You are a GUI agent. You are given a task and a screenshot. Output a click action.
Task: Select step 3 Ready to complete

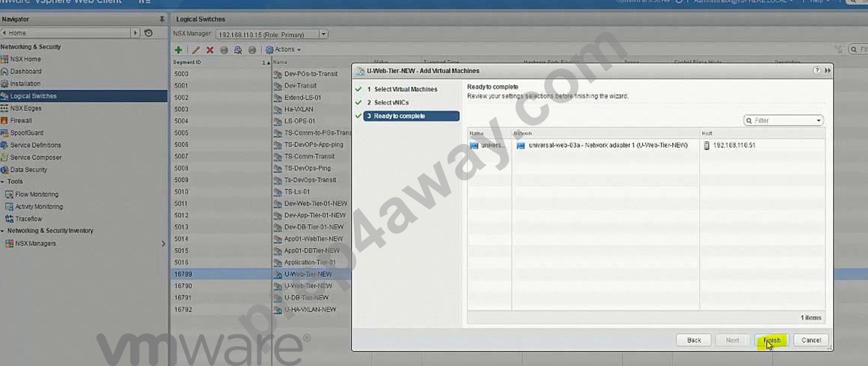[411, 116]
